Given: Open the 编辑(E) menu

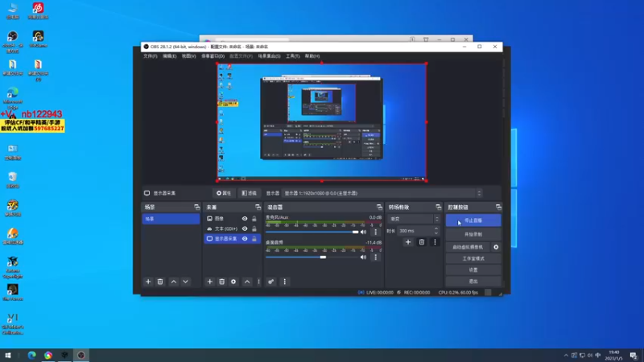Looking at the screenshot, I should point(169,56).
